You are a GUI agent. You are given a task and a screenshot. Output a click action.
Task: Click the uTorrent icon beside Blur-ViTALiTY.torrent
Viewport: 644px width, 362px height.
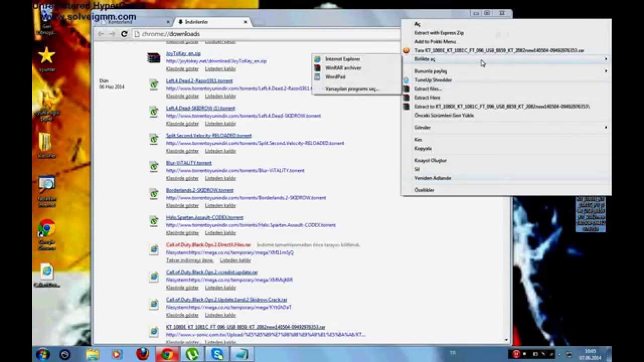click(x=154, y=166)
